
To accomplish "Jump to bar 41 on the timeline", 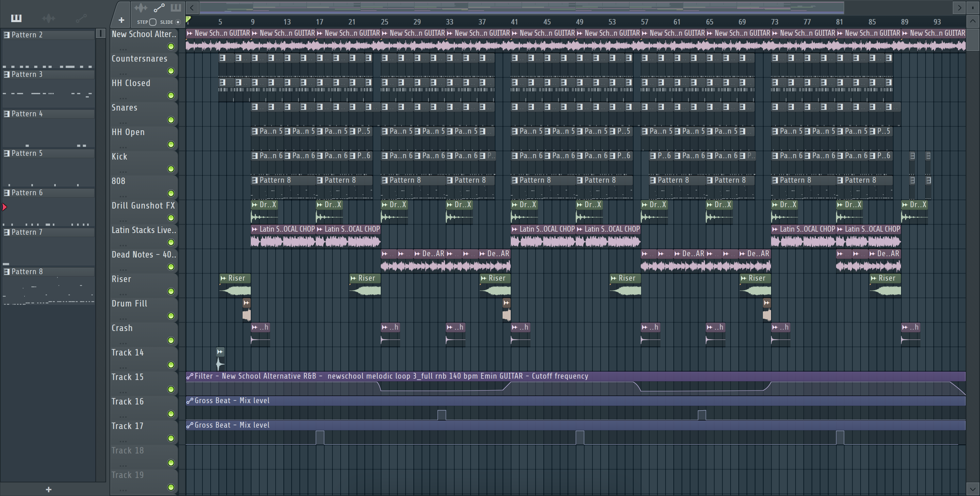I will [514, 22].
